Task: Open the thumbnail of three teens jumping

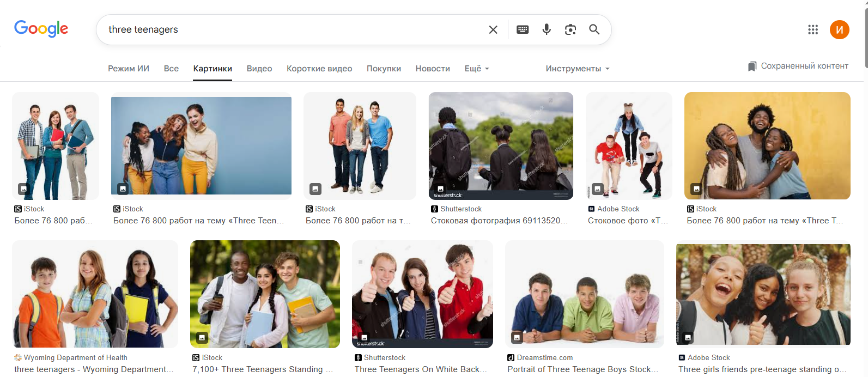Action: [629, 146]
